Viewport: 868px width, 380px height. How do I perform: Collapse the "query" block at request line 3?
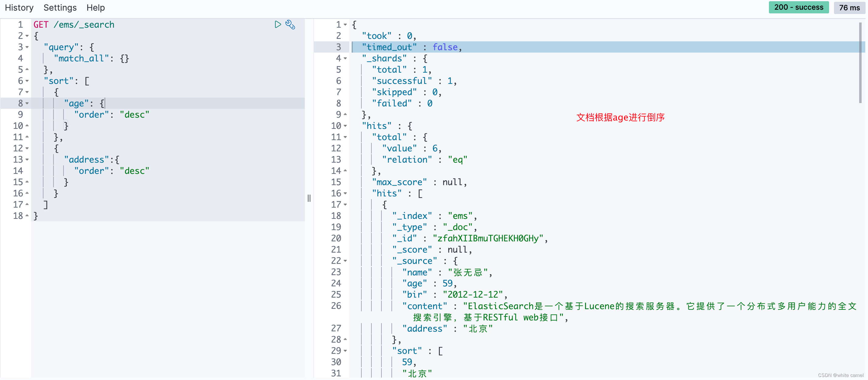(27, 47)
